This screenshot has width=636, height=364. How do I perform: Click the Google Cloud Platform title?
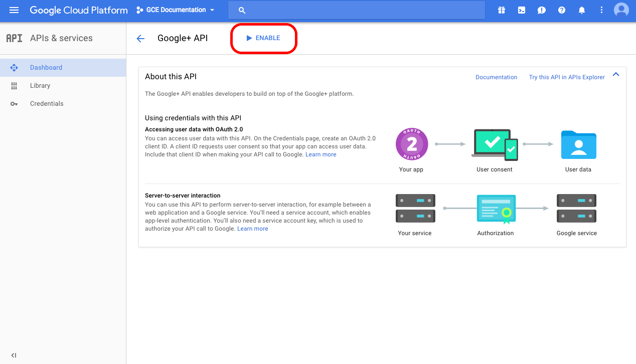coord(79,10)
